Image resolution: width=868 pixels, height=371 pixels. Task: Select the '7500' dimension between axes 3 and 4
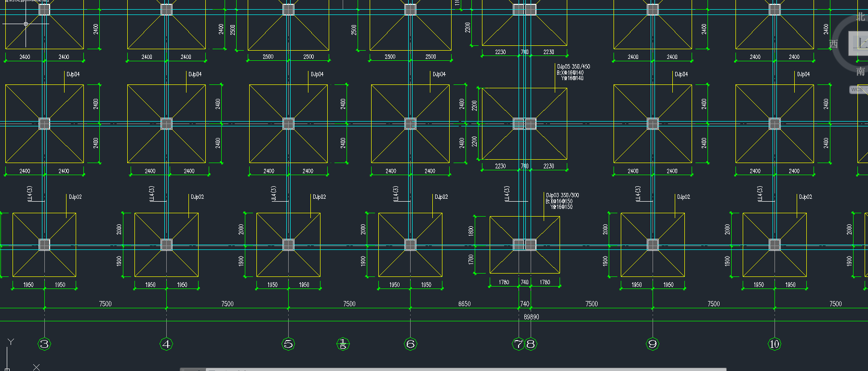pyautogui.click(x=105, y=304)
